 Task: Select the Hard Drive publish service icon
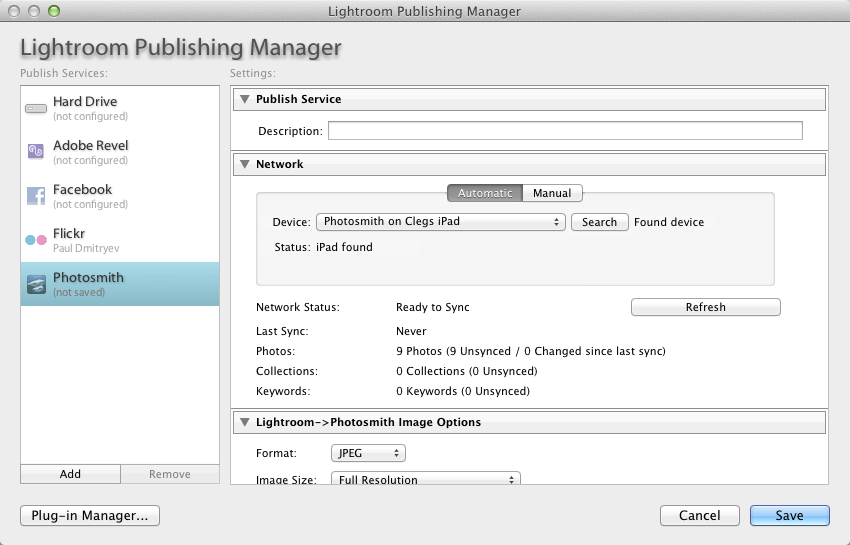[36, 108]
